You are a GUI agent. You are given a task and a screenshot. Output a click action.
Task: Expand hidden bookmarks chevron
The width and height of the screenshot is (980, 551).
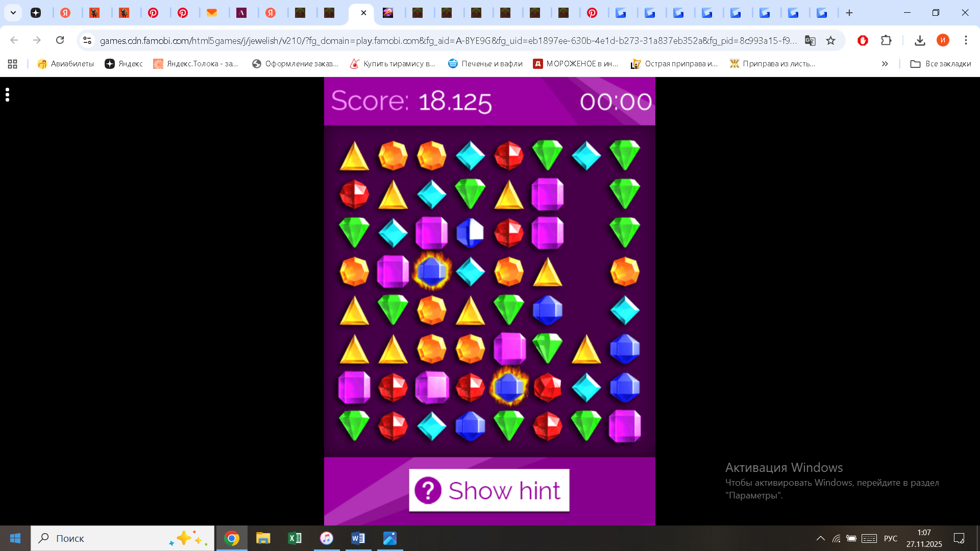coord(885,64)
